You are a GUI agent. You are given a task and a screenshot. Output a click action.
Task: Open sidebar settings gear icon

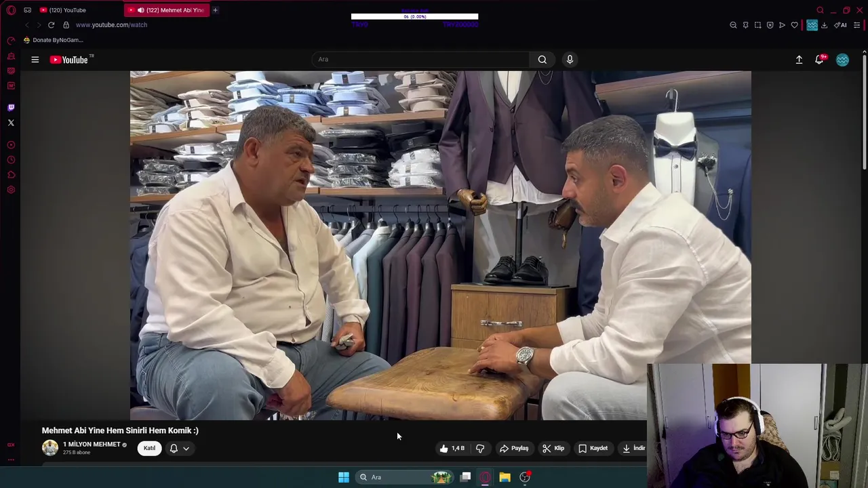11,190
